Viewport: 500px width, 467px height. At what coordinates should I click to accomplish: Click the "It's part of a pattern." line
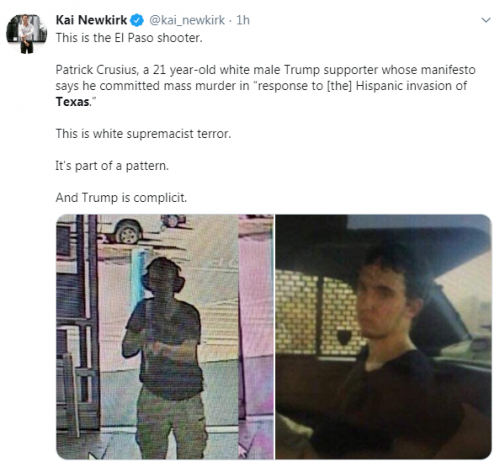112,166
